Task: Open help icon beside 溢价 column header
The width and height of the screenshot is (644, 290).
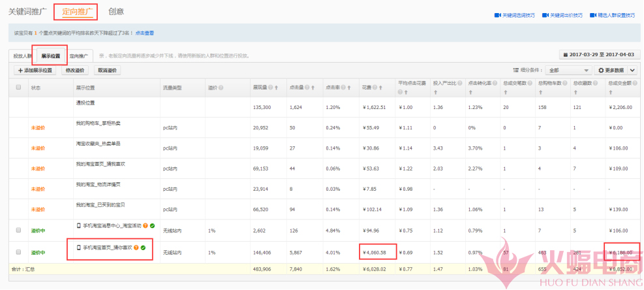Action: point(221,88)
